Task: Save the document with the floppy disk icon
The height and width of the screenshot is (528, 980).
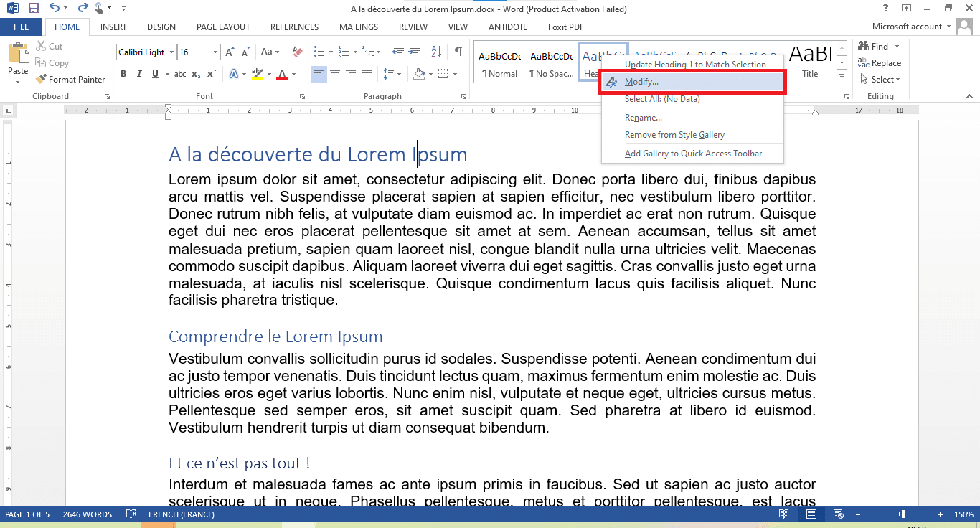Action: tap(33, 9)
